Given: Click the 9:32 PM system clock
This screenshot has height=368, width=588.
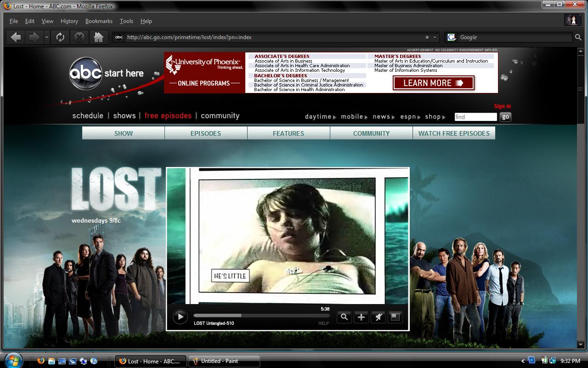Looking at the screenshot, I should tap(570, 361).
